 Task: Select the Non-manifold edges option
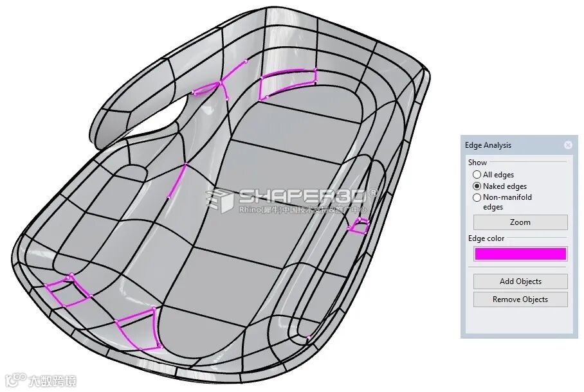[x=477, y=198]
